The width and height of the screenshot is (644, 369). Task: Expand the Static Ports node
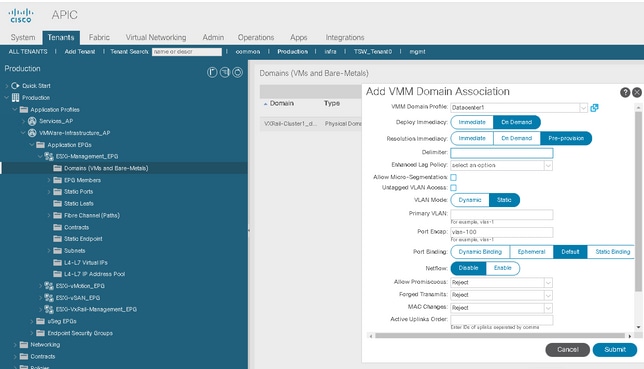point(48,191)
